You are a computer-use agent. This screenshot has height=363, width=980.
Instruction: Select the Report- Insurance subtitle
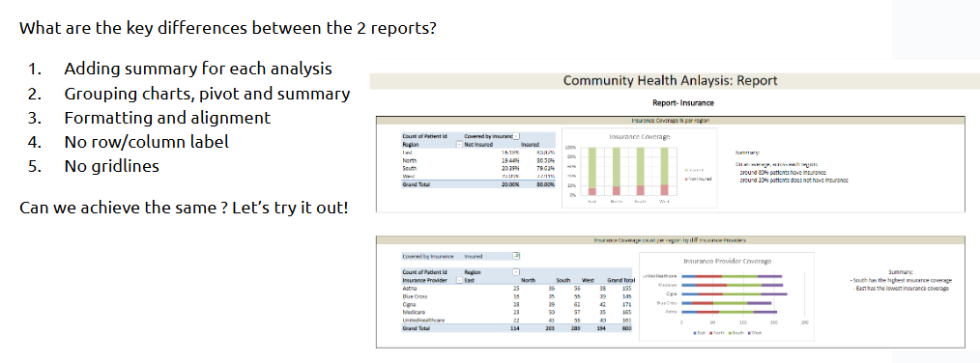(x=682, y=102)
